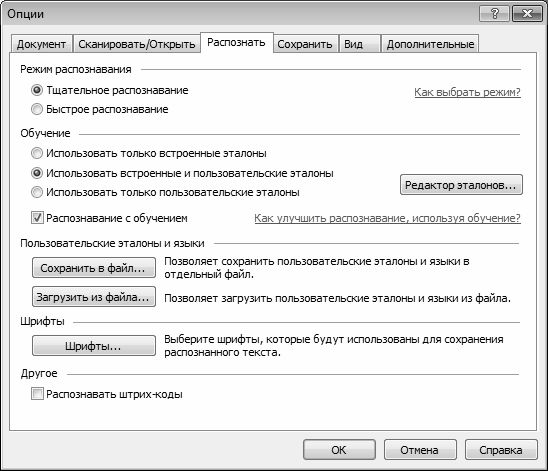Close the Опции dialog window
The width and height of the screenshot is (548, 471).
(x=527, y=14)
